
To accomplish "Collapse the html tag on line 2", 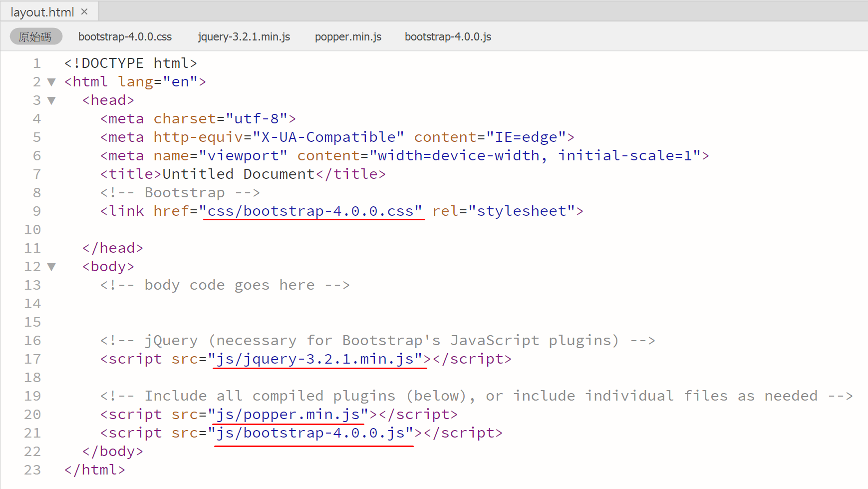I will tap(51, 82).
